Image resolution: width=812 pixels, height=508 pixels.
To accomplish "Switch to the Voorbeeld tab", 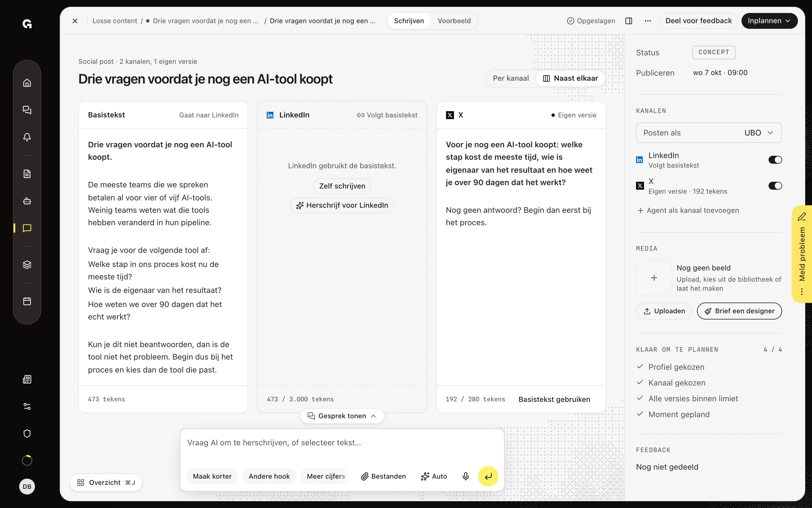I will [454, 21].
